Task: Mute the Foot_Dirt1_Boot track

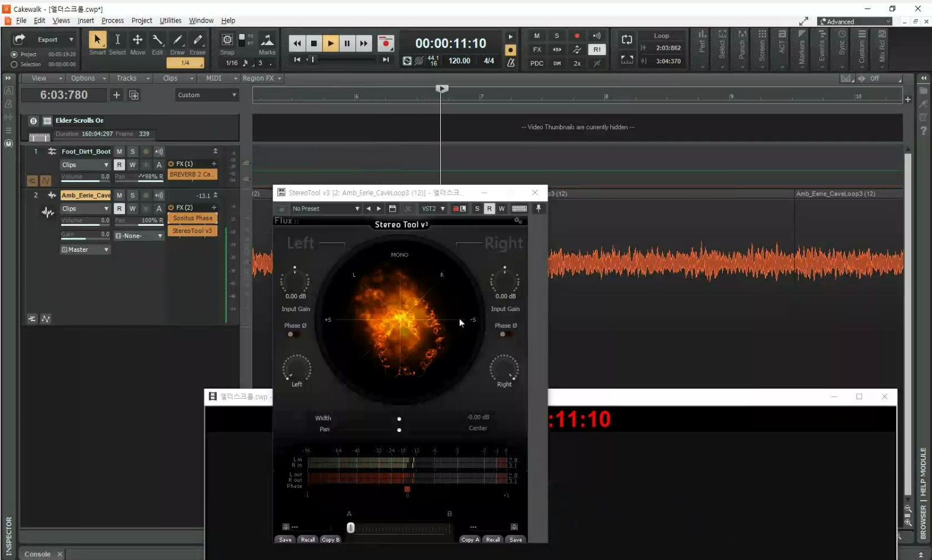Action: coord(119,152)
